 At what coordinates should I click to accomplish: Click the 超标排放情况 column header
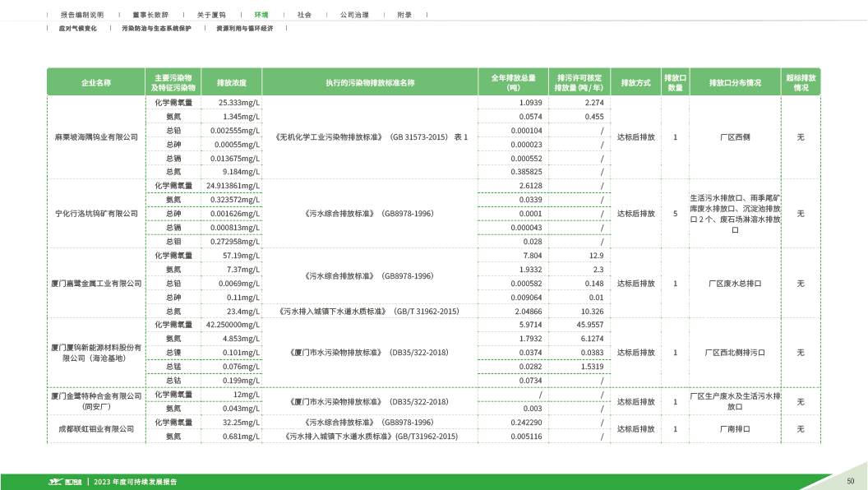tap(801, 82)
